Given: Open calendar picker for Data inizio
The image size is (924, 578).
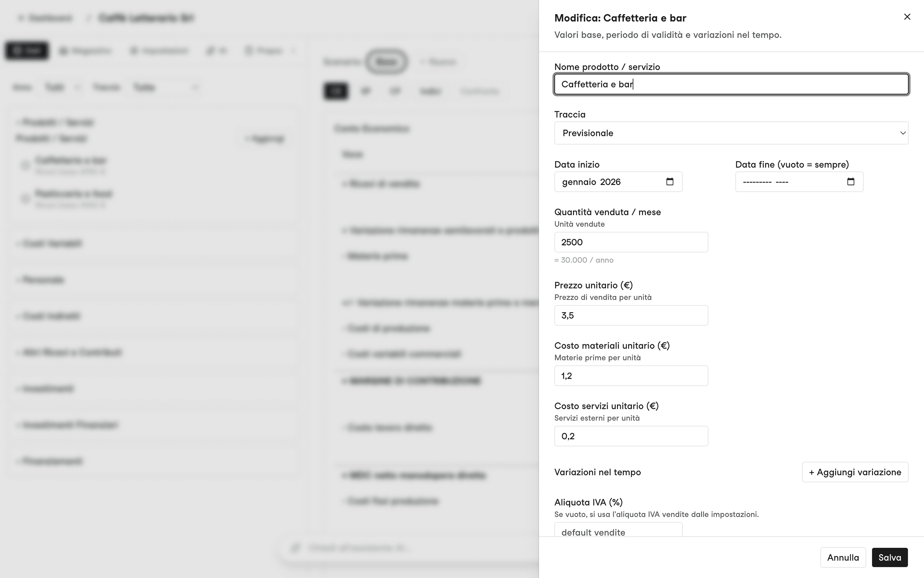Looking at the screenshot, I should pos(670,181).
